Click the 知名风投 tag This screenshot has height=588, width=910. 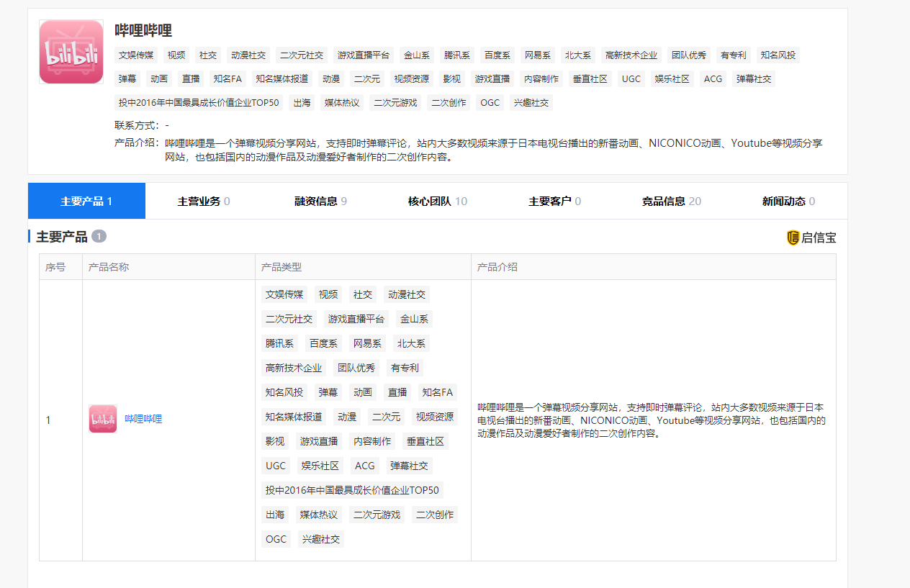point(778,55)
